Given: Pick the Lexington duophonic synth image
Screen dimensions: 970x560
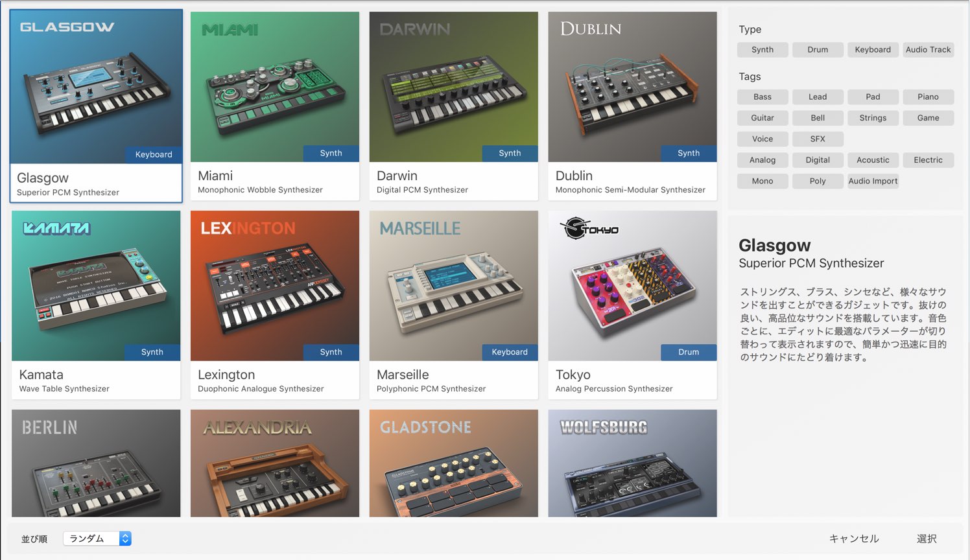Looking at the screenshot, I should coord(275,286).
